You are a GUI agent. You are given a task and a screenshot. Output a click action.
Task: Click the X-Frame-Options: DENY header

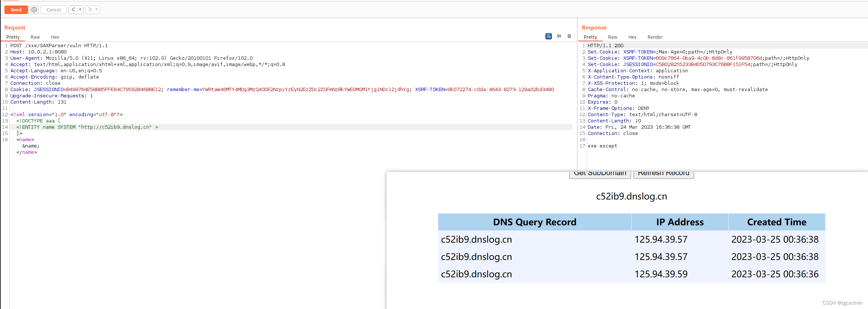[618, 108]
